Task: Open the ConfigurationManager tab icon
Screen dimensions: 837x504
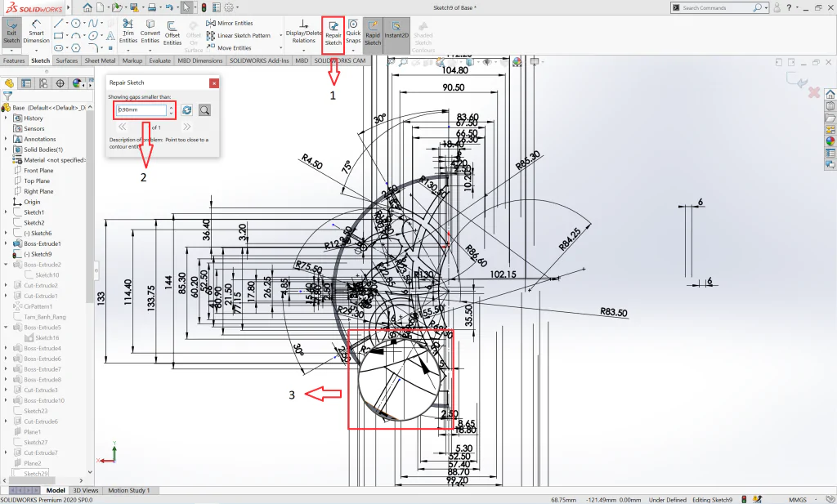Action: click(43, 83)
